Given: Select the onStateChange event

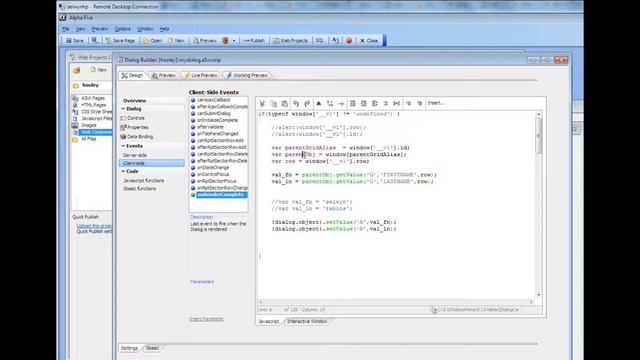Looking at the screenshot, I should tap(213, 168).
